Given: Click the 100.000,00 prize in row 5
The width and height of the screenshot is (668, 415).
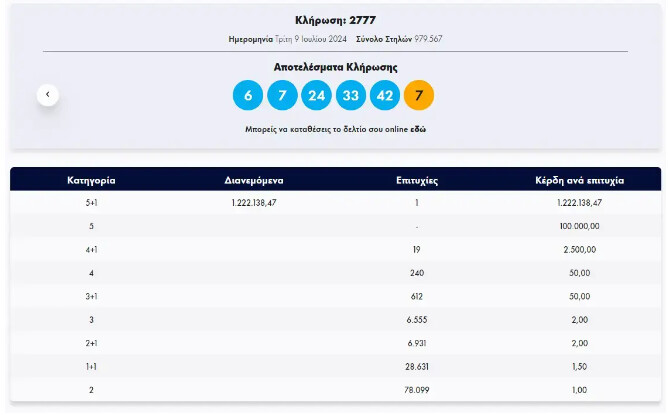Looking at the screenshot, I should (579, 226).
